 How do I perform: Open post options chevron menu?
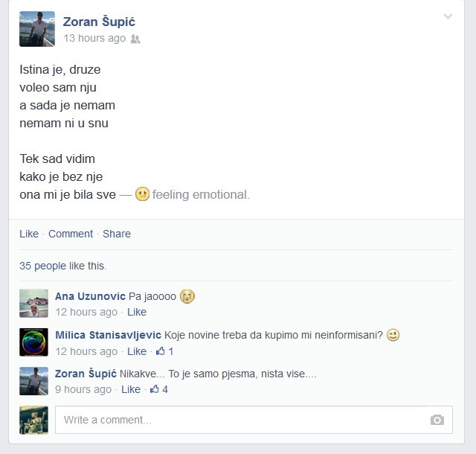pos(448,16)
